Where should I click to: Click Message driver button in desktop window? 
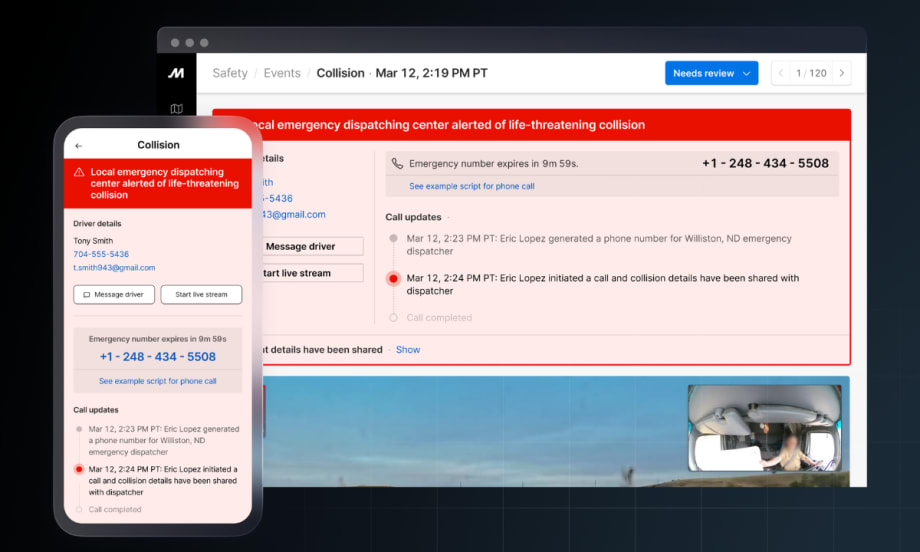pyautogui.click(x=312, y=246)
